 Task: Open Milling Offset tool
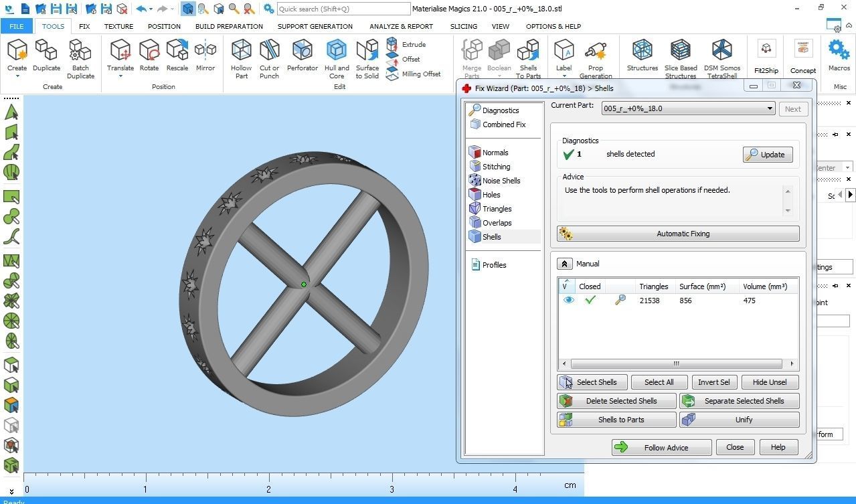[414, 74]
